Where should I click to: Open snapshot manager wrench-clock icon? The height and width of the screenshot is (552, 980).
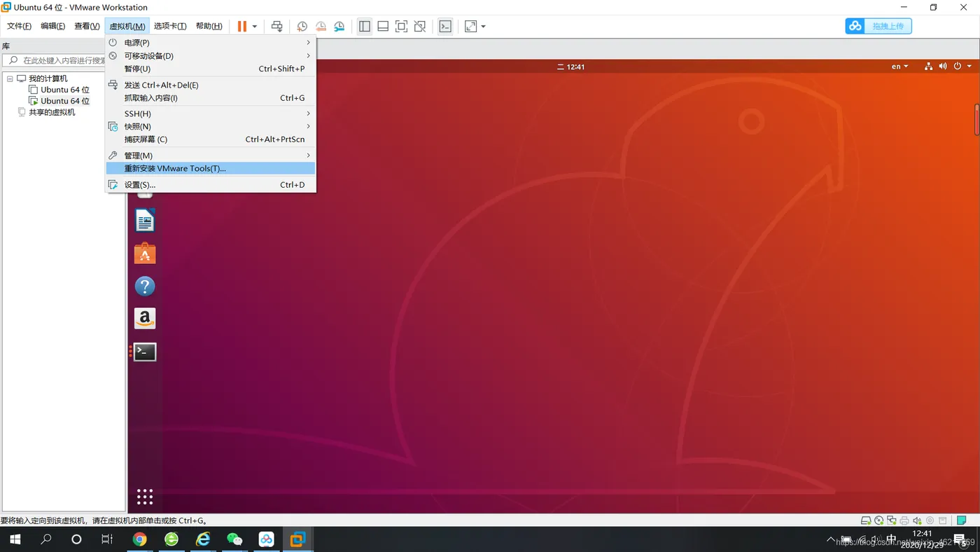click(339, 26)
